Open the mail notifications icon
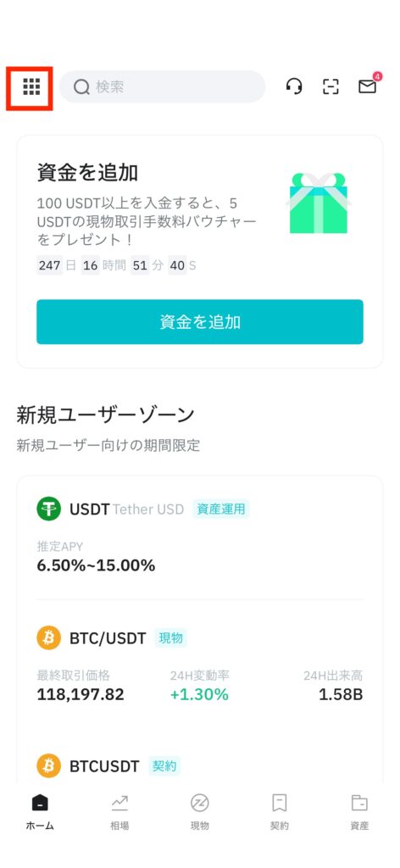This screenshot has width=400, height=868. (368, 86)
